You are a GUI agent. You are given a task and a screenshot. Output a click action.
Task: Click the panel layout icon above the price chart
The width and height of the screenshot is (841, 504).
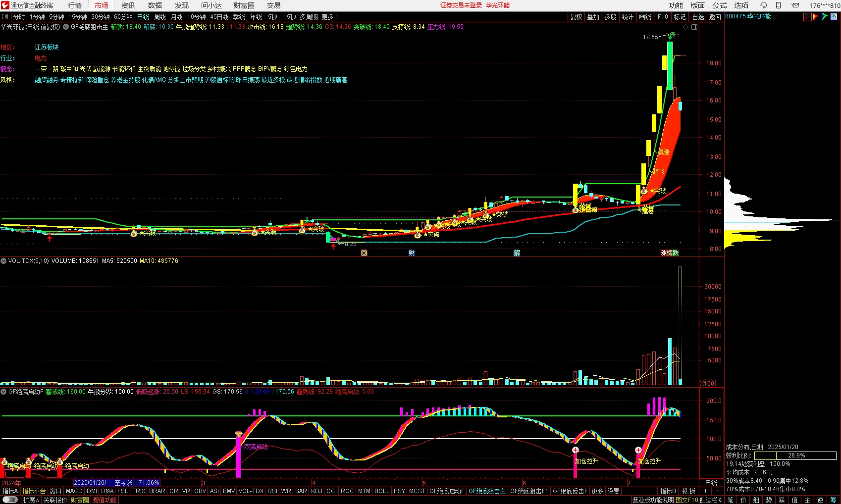(694, 27)
